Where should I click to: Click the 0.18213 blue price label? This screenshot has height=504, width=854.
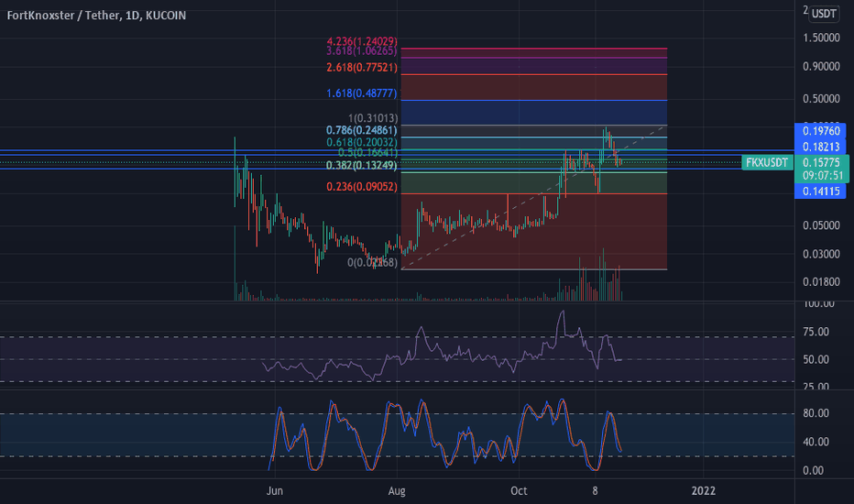point(821,147)
